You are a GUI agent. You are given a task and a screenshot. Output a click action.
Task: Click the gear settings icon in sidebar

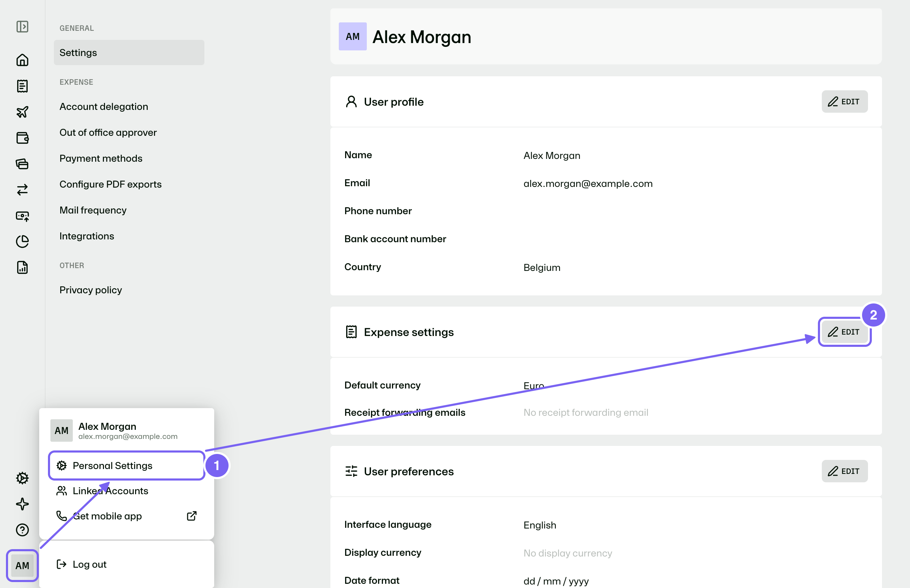click(x=22, y=478)
